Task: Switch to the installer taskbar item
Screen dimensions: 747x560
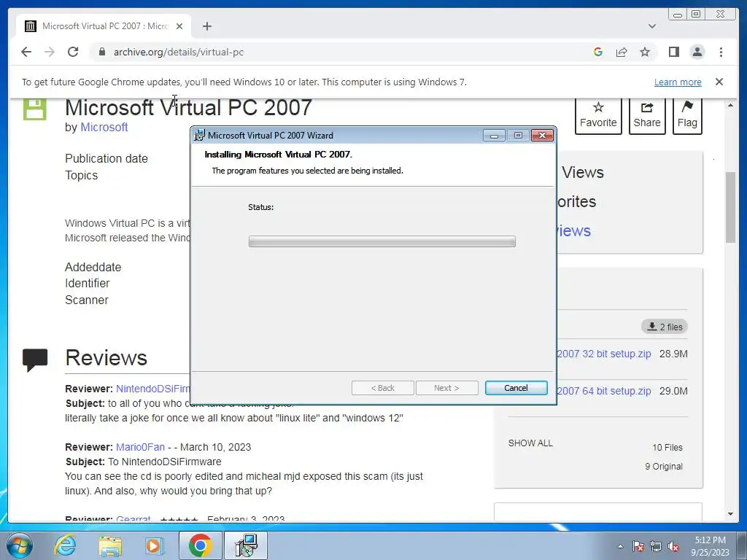Action: [x=246, y=545]
